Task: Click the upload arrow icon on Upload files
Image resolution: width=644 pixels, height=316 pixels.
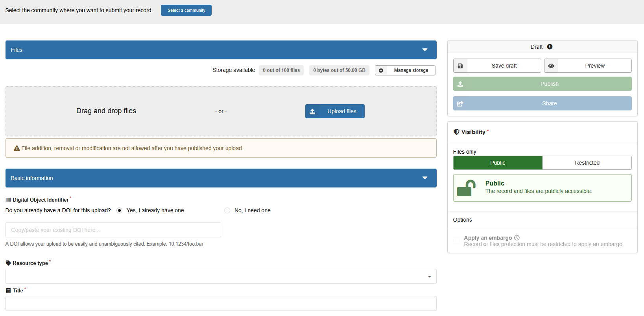Action: click(x=312, y=112)
